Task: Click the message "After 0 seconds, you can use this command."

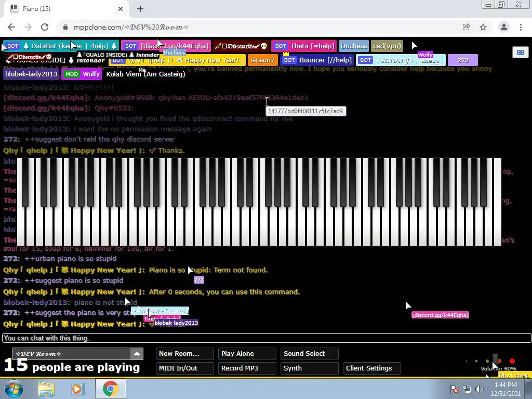Action: pyautogui.click(x=224, y=292)
